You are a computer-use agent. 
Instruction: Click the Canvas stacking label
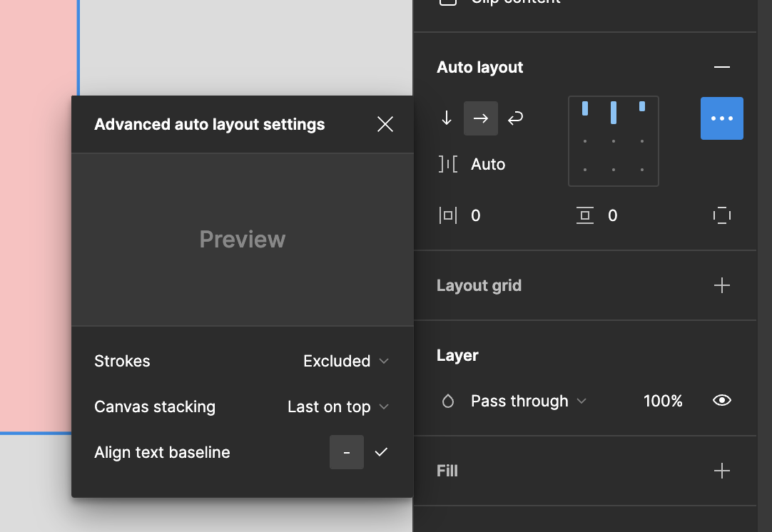point(155,406)
